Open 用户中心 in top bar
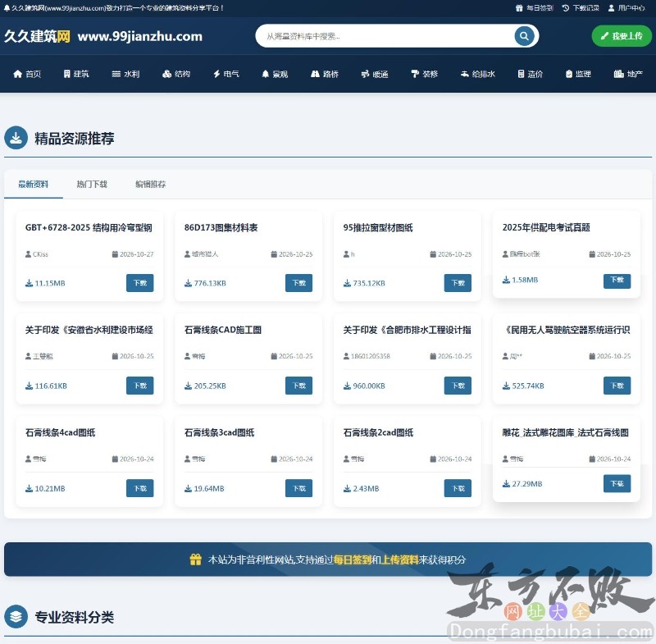Viewport: 656px width, 644px height. click(626, 7)
